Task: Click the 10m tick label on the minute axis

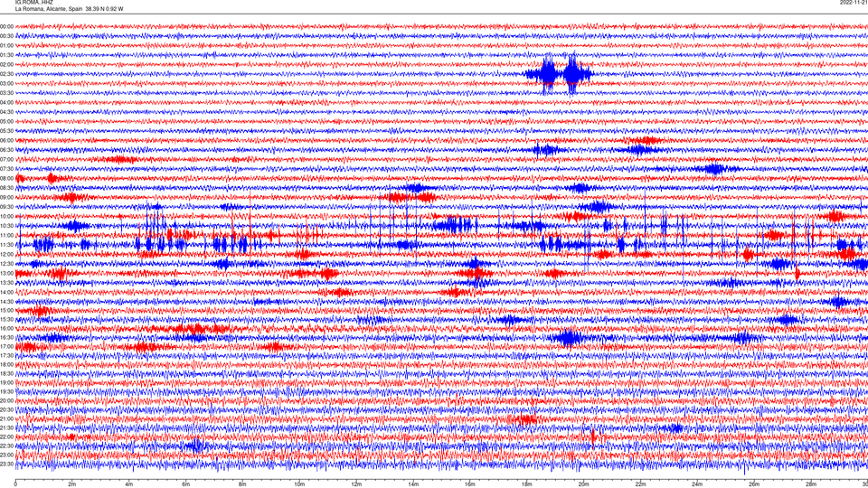Action: click(x=299, y=484)
